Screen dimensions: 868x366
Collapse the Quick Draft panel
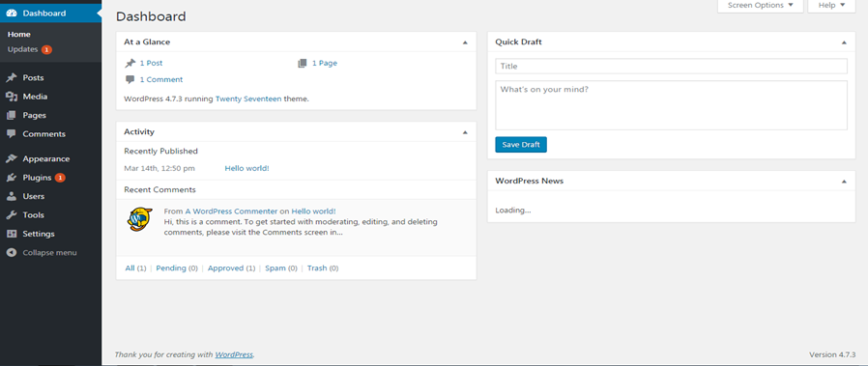click(844, 42)
